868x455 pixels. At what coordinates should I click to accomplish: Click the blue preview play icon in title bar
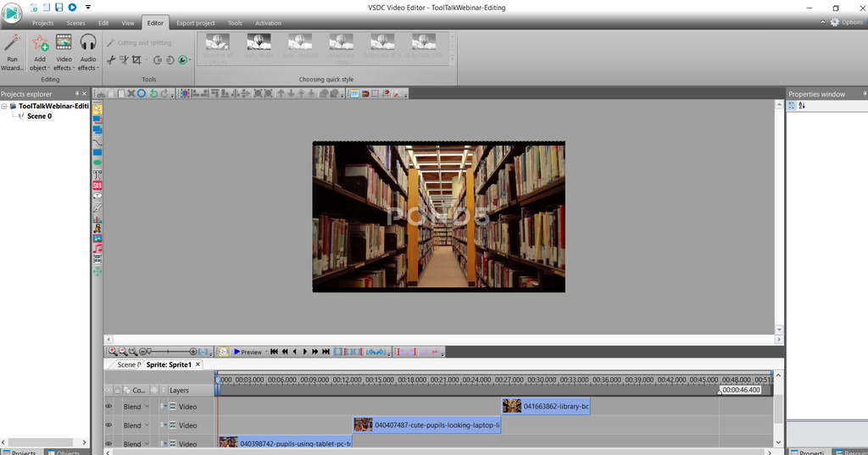(73, 8)
